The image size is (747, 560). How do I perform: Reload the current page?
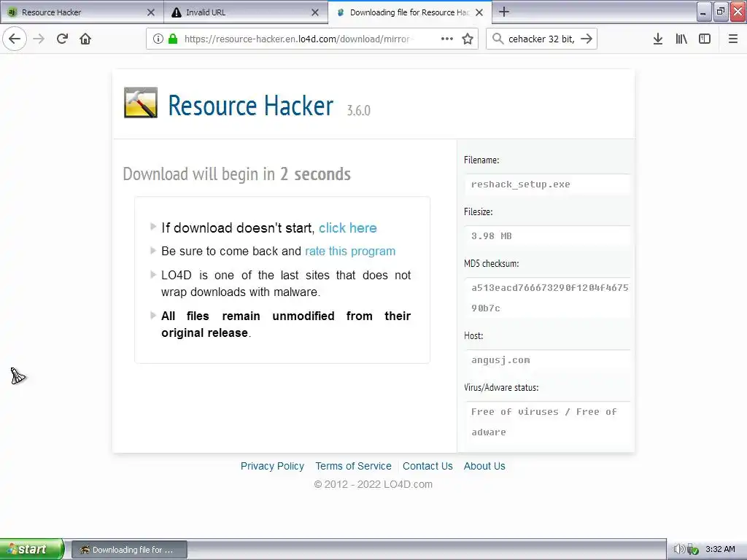[62, 39]
